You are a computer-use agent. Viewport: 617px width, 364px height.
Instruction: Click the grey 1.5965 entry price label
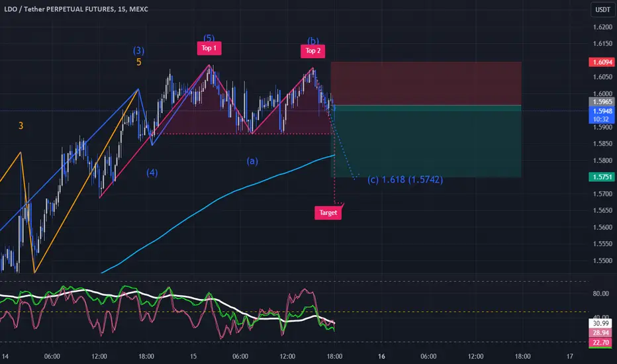coord(602,101)
